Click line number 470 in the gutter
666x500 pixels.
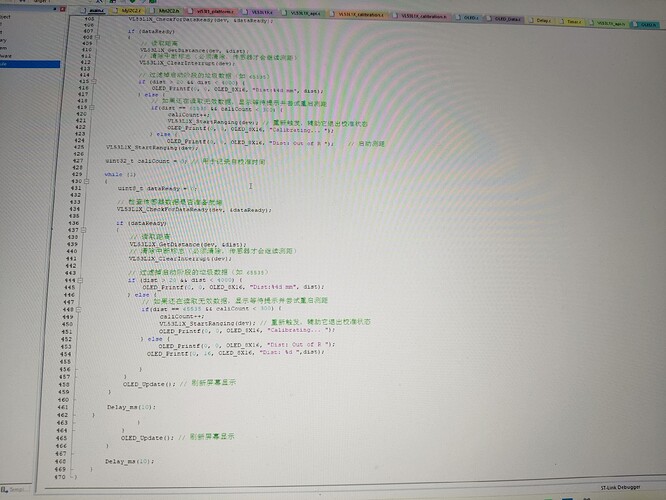(x=60, y=477)
